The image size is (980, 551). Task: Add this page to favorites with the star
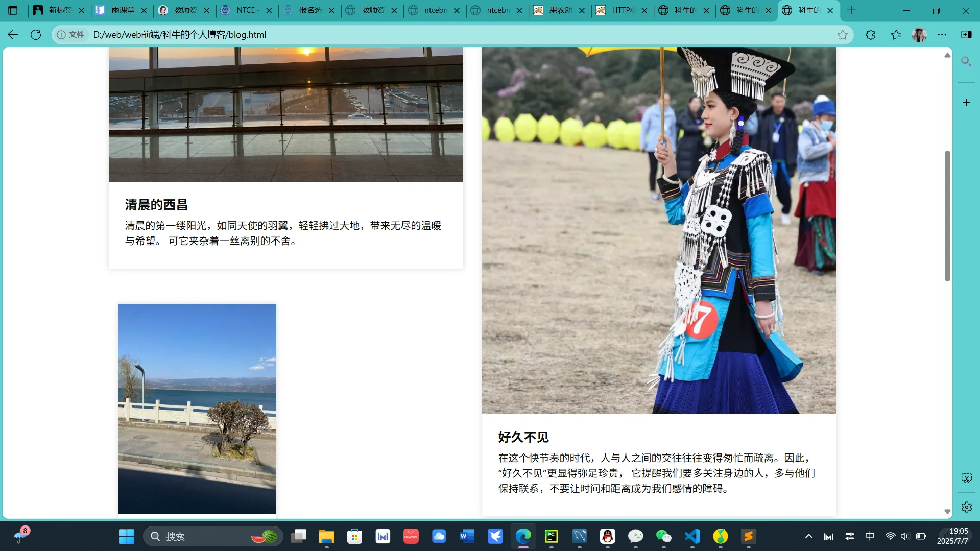pos(843,35)
